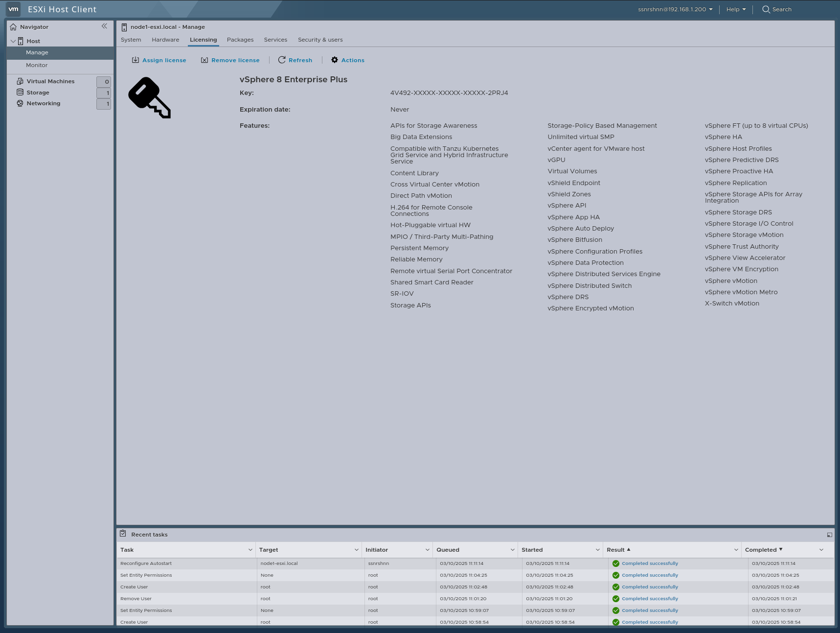
Task: Collapse the Host tree node
Action: (13, 41)
